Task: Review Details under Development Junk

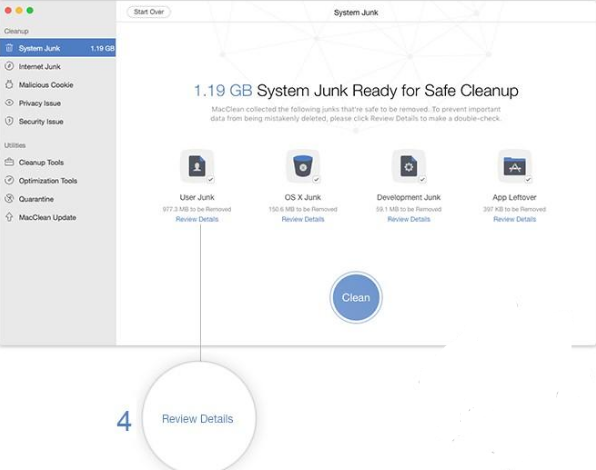Action: (x=409, y=219)
